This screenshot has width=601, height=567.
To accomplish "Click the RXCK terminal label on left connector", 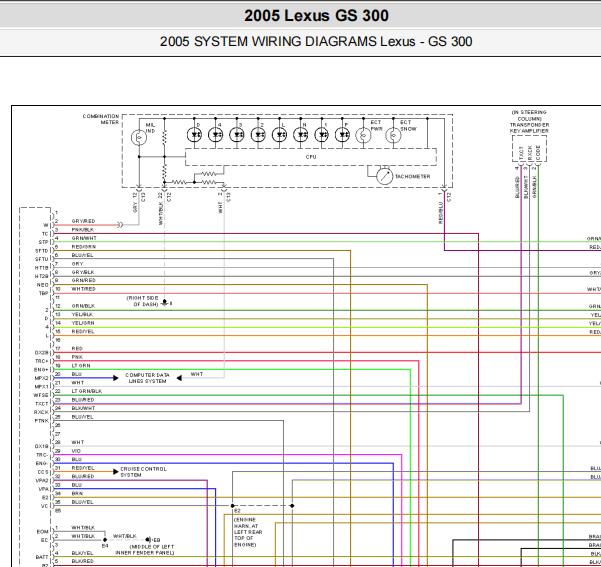I will [x=41, y=412].
